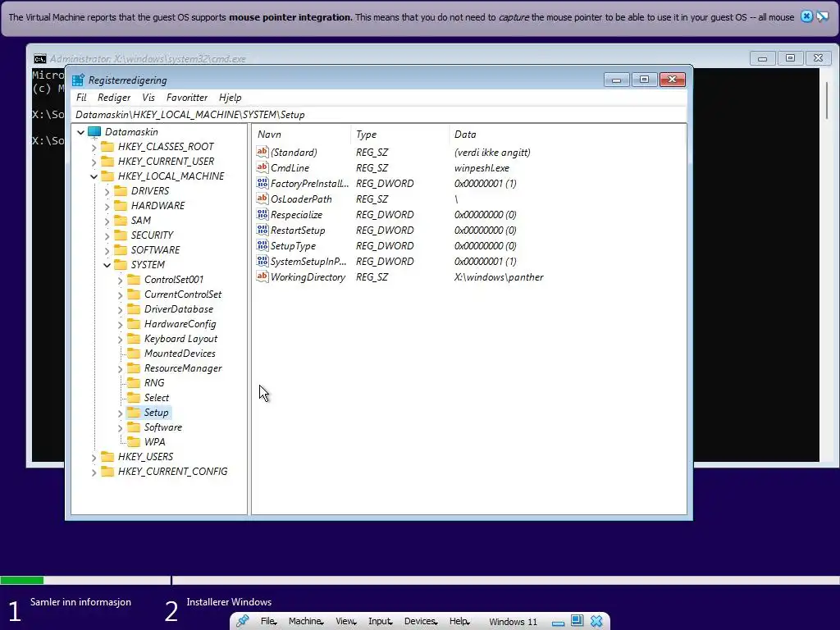Collapse the SYSTEM key chevron
The width and height of the screenshot is (840, 630).
[x=107, y=265]
